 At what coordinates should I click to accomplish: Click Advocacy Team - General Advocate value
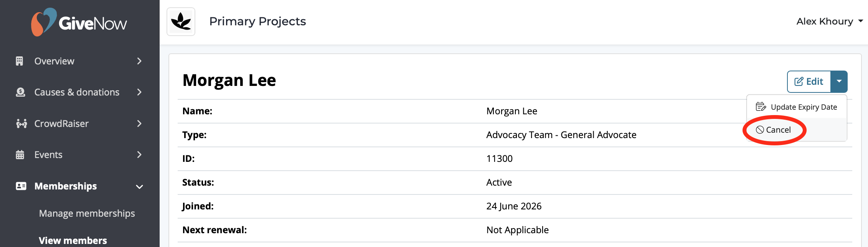(x=561, y=135)
